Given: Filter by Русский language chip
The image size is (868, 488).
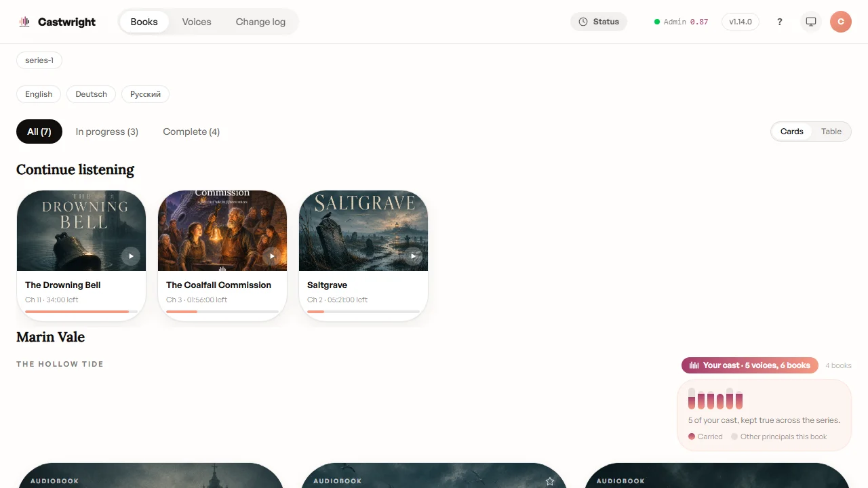Looking at the screenshot, I should pyautogui.click(x=145, y=94).
